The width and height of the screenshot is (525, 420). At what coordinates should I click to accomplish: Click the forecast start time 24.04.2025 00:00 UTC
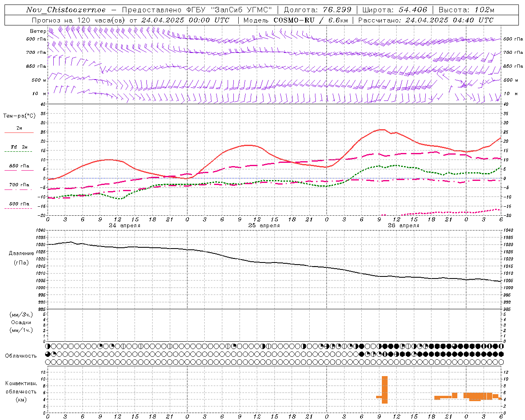click(x=185, y=20)
